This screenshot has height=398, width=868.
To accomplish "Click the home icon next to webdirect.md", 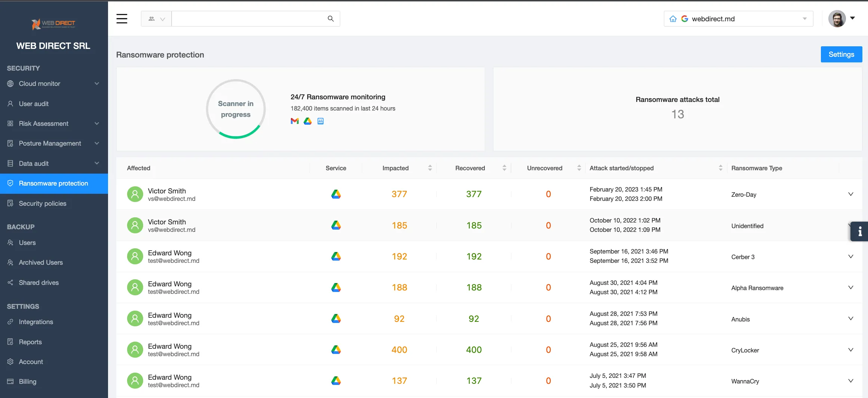I will point(673,18).
